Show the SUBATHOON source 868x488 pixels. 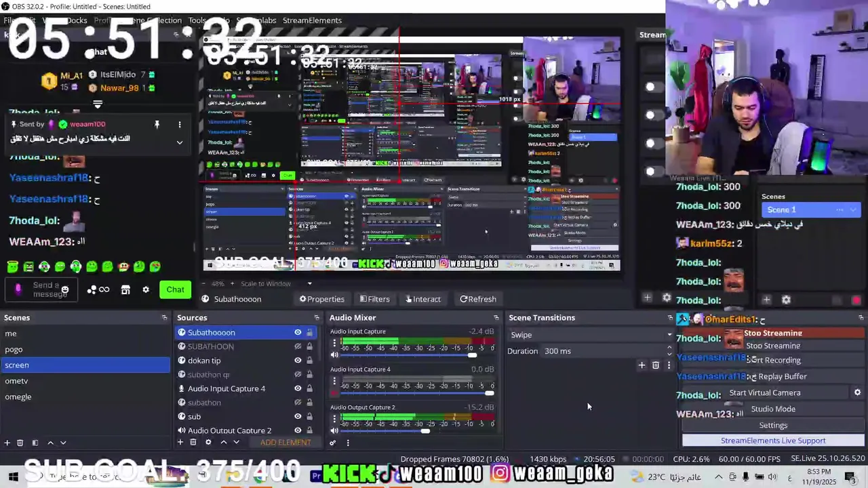298,346
